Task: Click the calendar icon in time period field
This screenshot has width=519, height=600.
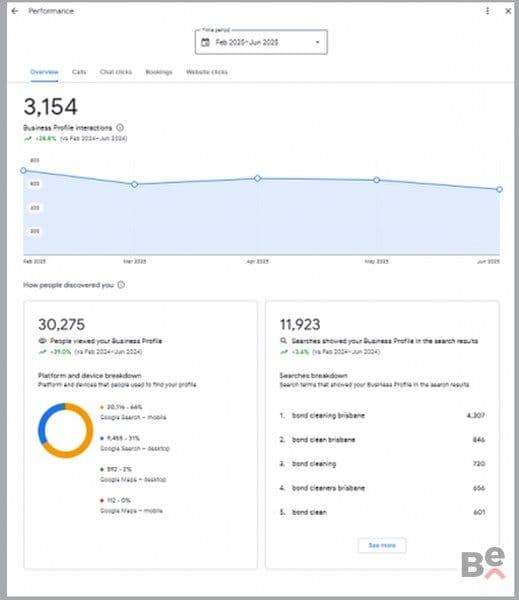Action: 206,42
